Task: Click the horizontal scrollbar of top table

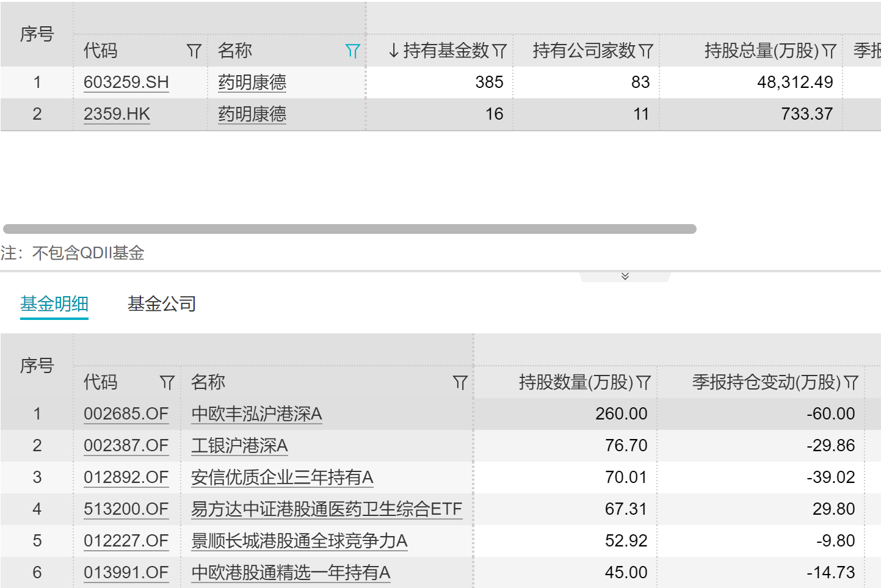Action: 350,229
